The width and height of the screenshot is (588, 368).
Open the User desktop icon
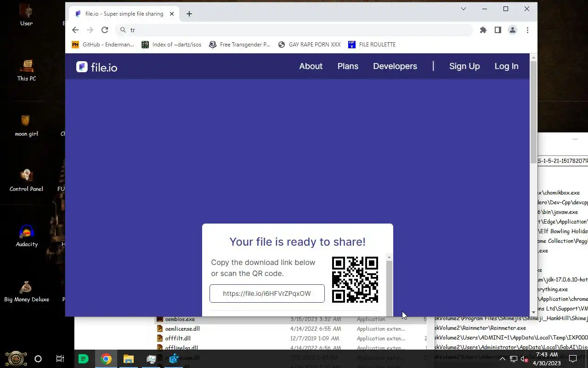[x=26, y=15]
